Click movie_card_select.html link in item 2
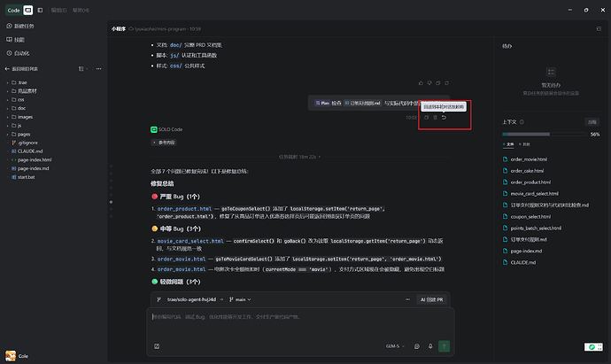Screen dimensions: 611x364 coord(190,241)
